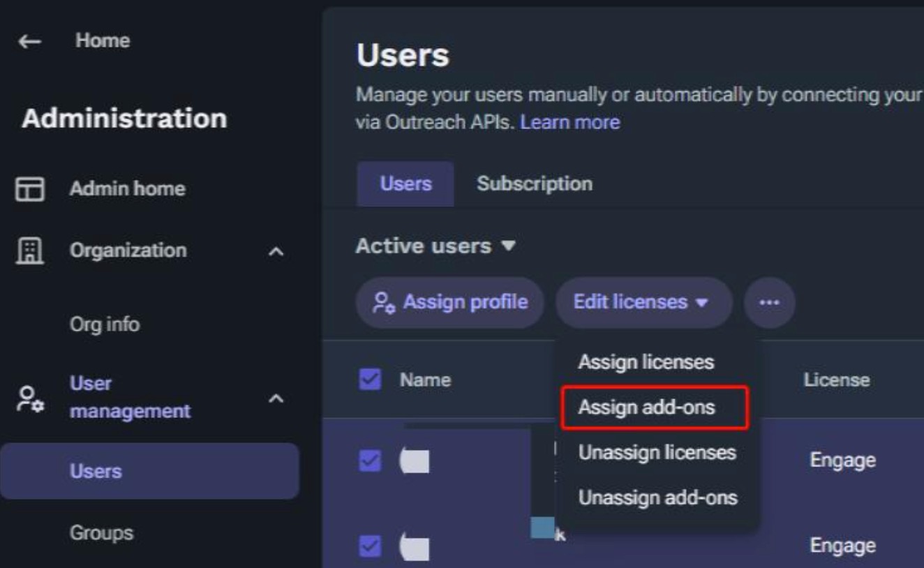Click the back arrow icon beside Home

(x=29, y=41)
